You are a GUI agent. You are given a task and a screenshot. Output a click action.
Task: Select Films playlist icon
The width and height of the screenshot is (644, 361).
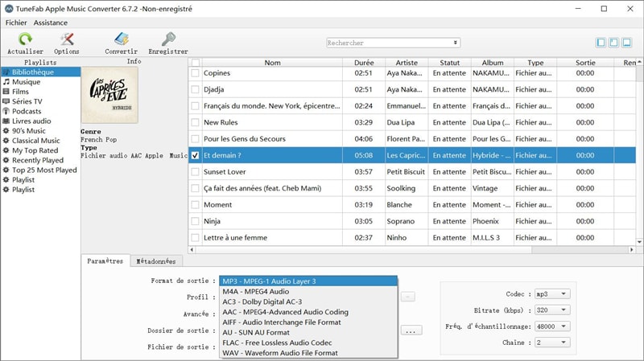pyautogui.click(x=6, y=92)
